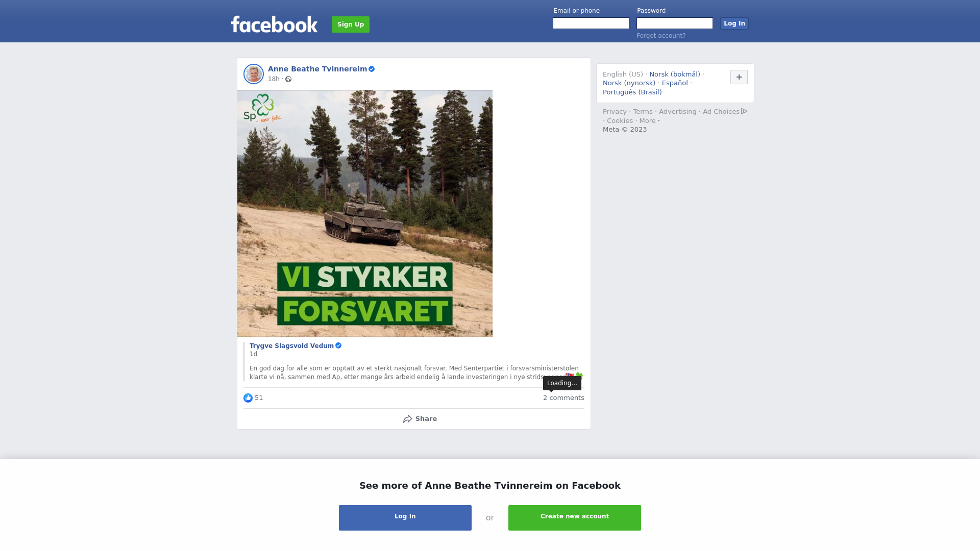Click the plus button for more languages
This screenshot has height=551, width=980.
[x=739, y=77]
